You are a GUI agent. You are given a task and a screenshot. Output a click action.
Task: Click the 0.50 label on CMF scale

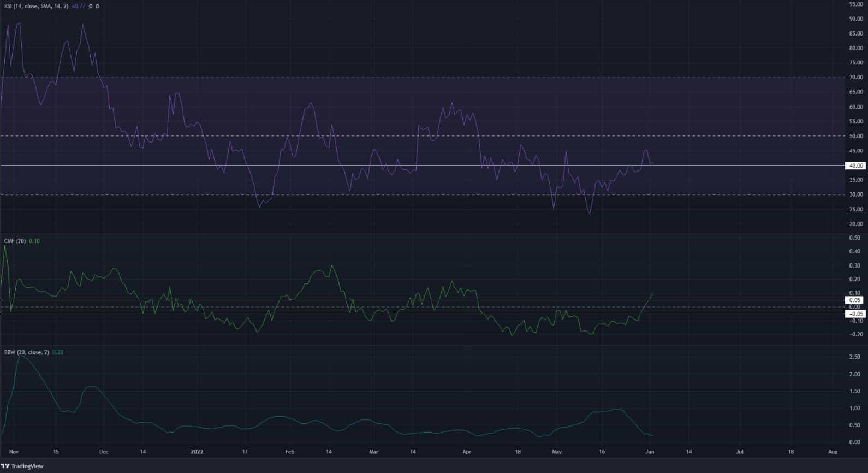click(x=856, y=238)
